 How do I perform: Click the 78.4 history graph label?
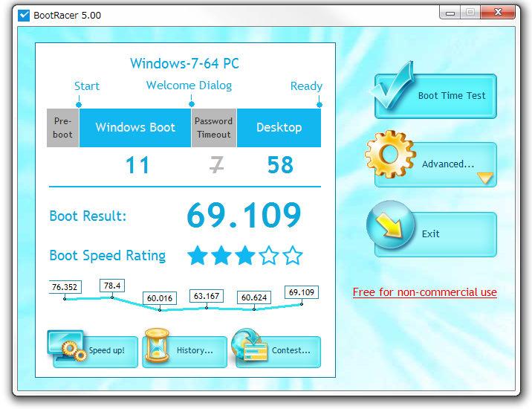(112, 286)
